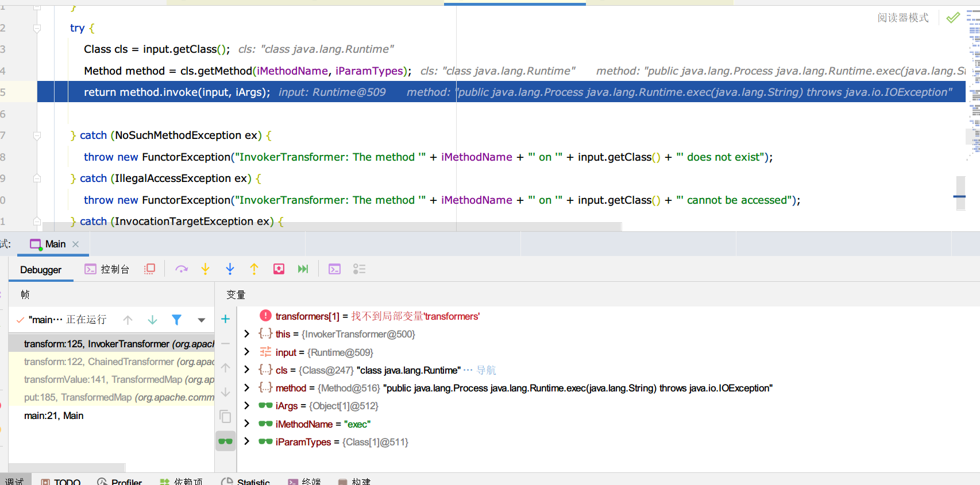Click the green inspection checkmark in editor
The width and height of the screenshot is (980, 485).
953,18
